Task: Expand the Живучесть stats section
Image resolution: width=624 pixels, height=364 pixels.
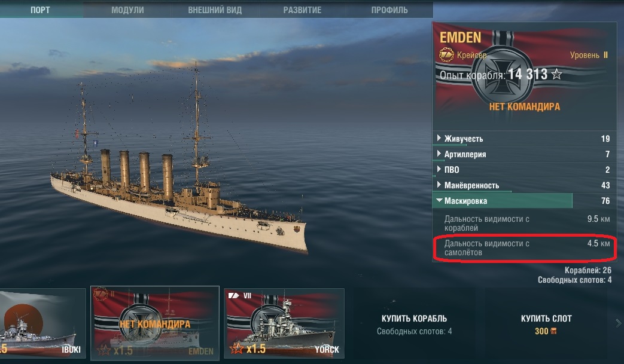Action: [525, 139]
